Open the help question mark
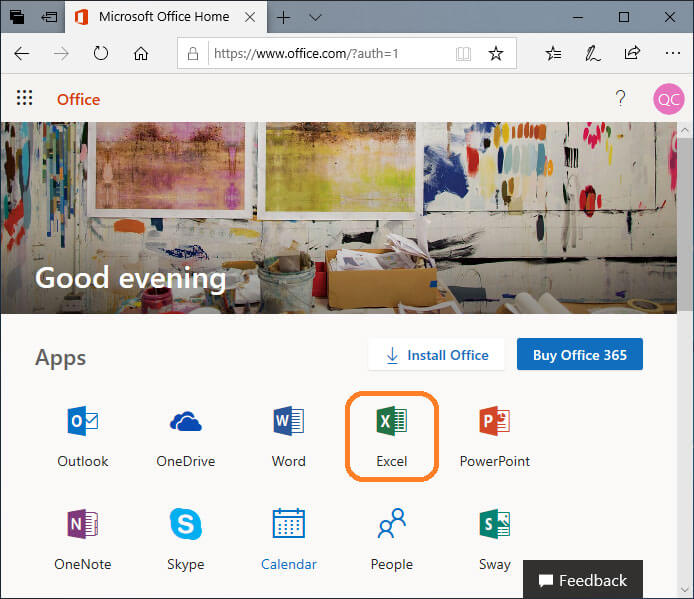Image resolution: width=694 pixels, height=599 pixels. point(621,98)
